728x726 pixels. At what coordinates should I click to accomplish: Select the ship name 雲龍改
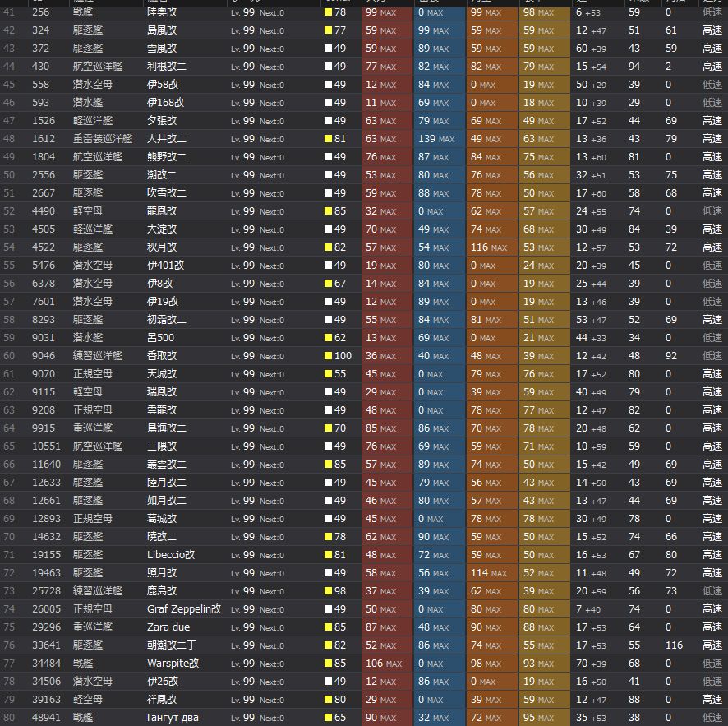point(162,410)
